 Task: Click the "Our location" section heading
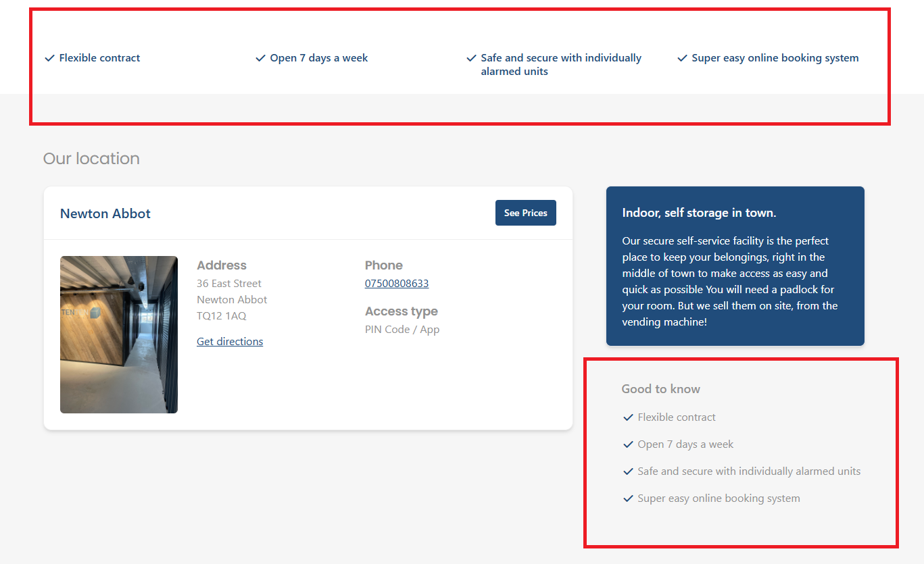pos(91,159)
